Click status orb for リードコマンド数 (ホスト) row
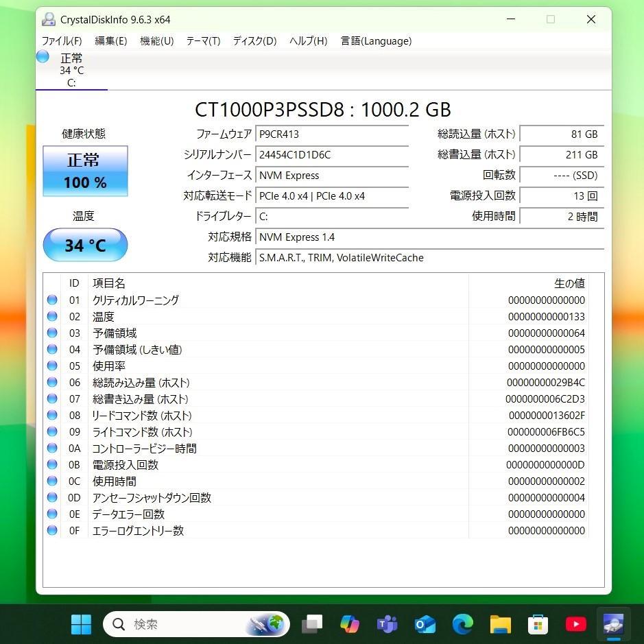 52,415
